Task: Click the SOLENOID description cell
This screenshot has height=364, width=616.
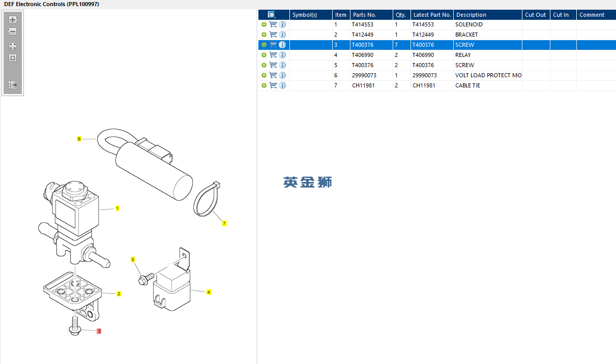Action: coord(488,24)
